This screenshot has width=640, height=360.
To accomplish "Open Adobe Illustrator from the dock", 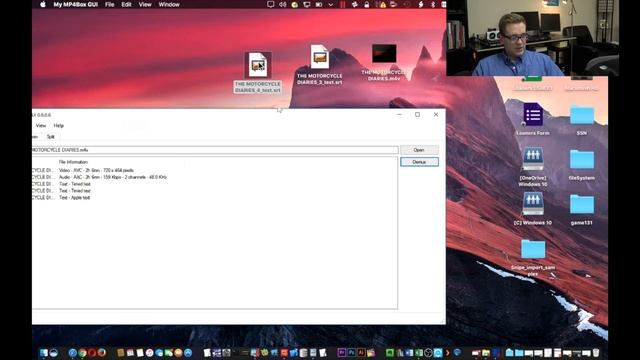I will click(x=361, y=352).
